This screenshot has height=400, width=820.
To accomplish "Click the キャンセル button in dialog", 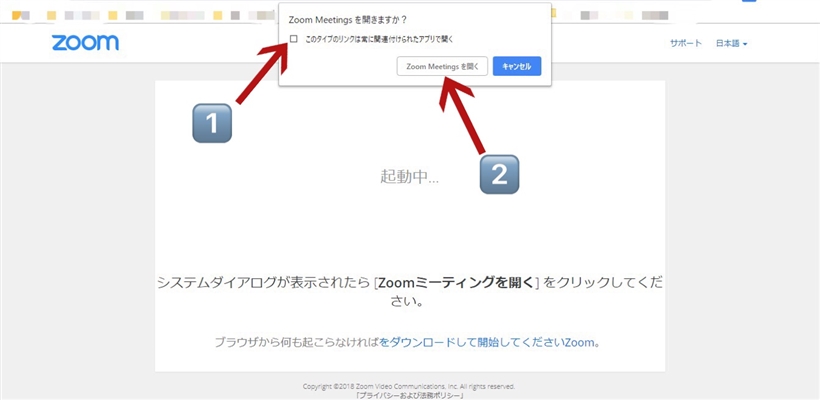I will click(517, 66).
